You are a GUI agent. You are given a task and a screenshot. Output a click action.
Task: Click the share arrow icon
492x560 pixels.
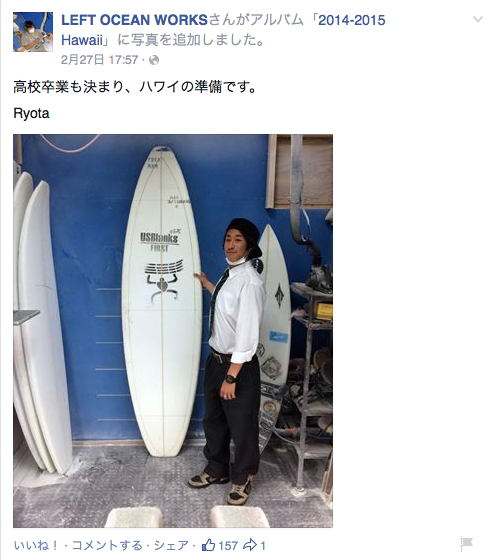click(250, 545)
